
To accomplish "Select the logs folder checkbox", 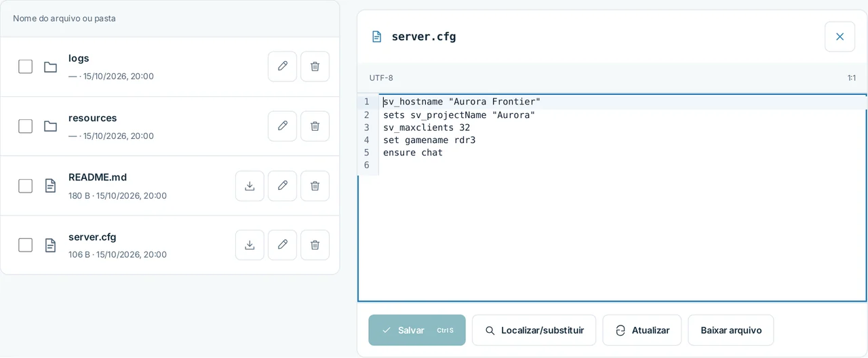I will tap(25, 66).
